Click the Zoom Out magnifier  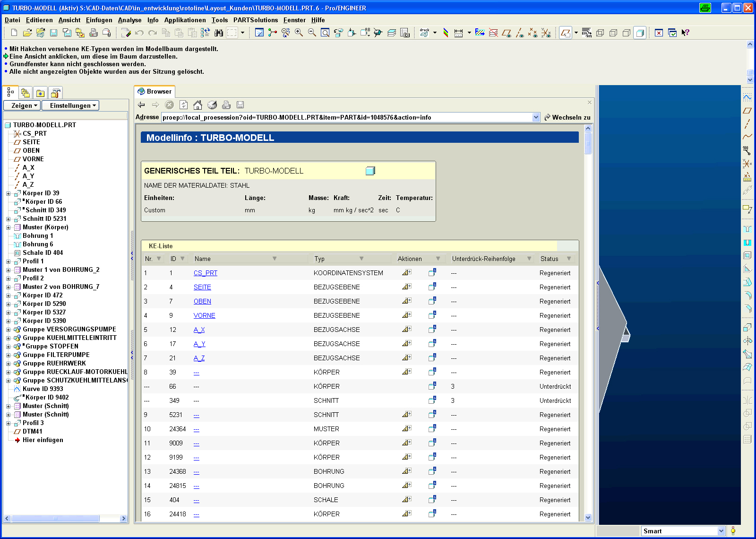coord(312,33)
